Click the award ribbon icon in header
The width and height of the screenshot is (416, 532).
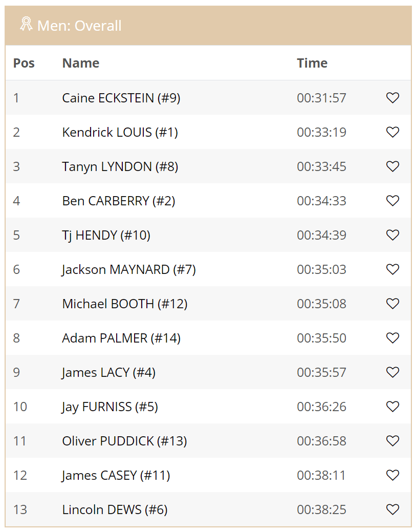click(26, 24)
